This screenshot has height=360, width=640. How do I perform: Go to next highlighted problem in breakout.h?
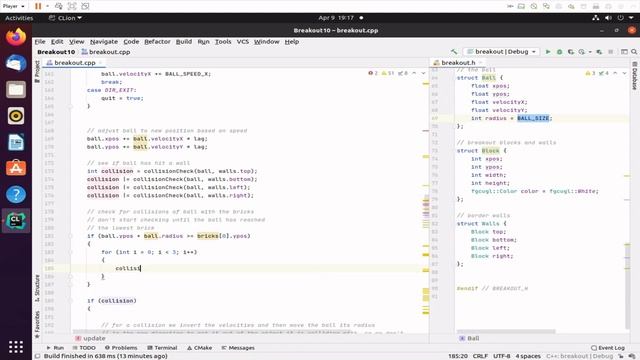[624, 73]
